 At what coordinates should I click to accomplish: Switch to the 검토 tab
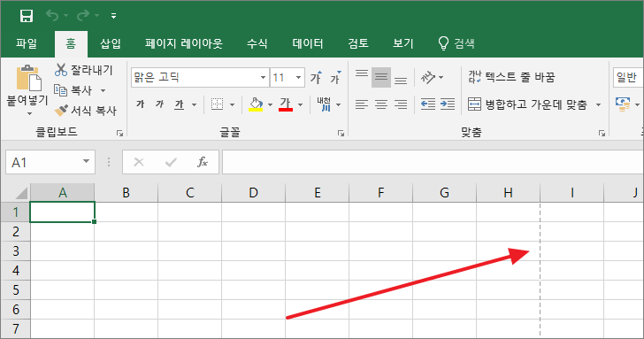[358, 43]
